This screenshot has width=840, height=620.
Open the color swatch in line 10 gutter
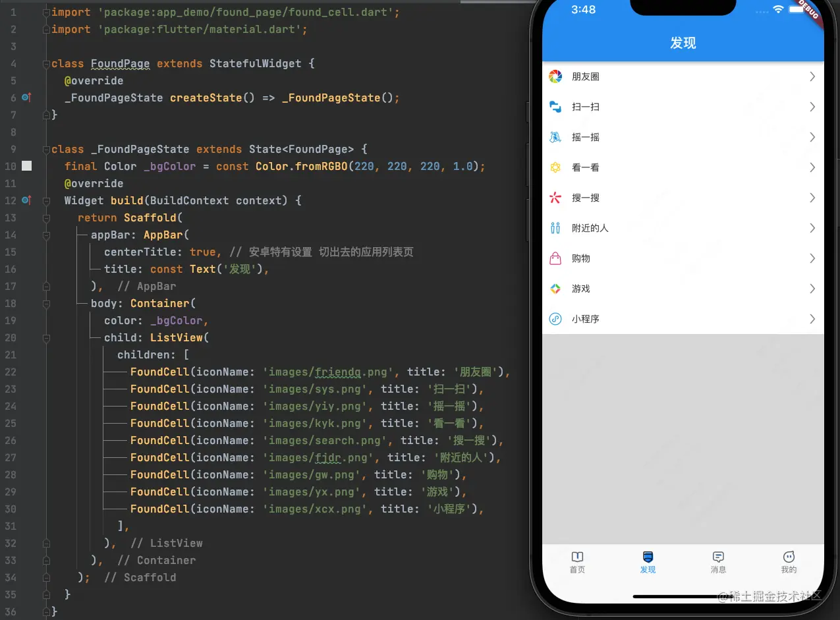point(26,166)
